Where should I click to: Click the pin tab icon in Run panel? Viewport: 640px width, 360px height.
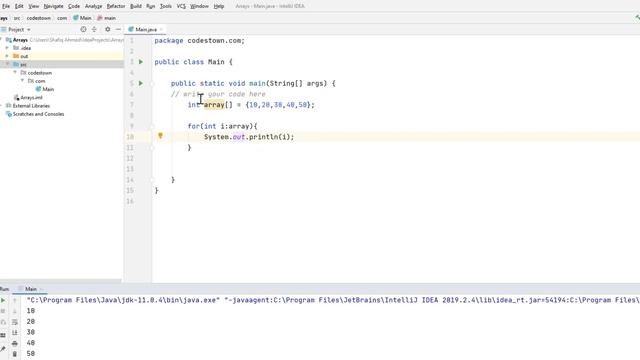point(3,349)
